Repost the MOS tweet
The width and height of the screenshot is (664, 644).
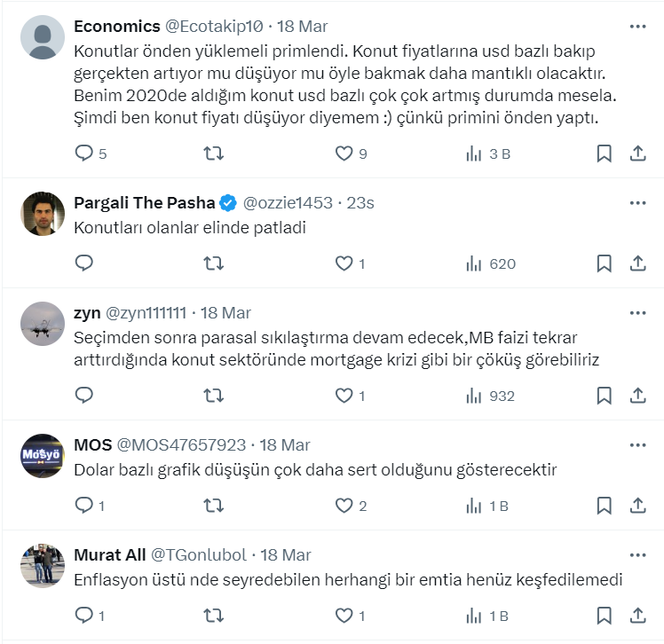click(214, 506)
